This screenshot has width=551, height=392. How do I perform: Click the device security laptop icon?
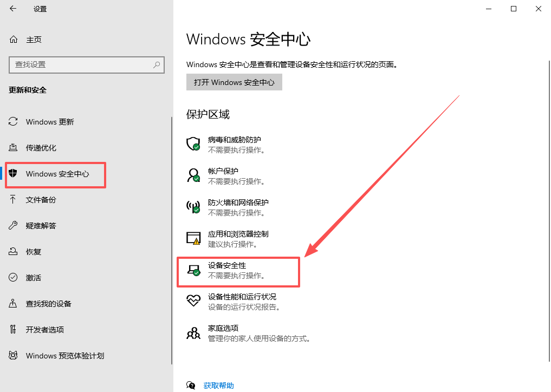[x=193, y=270]
